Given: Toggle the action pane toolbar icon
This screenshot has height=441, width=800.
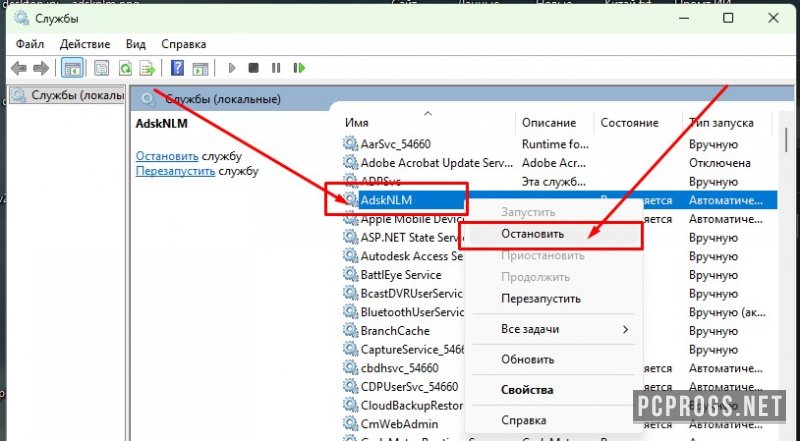Looking at the screenshot, I should [200, 68].
